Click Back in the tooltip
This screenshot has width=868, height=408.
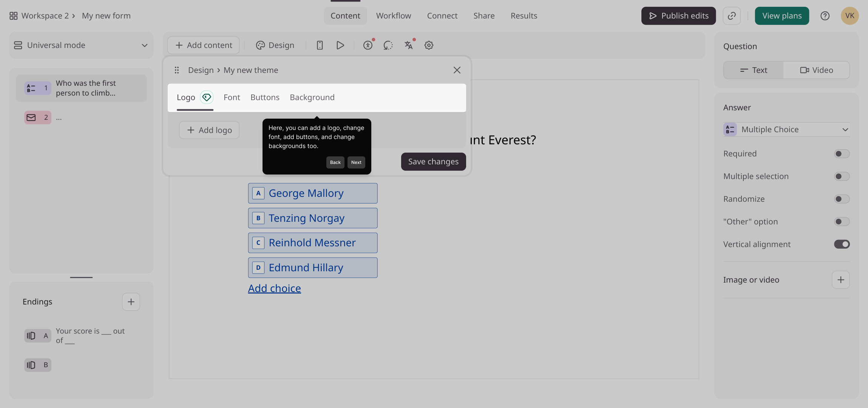pyautogui.click(x=335, y=162)
